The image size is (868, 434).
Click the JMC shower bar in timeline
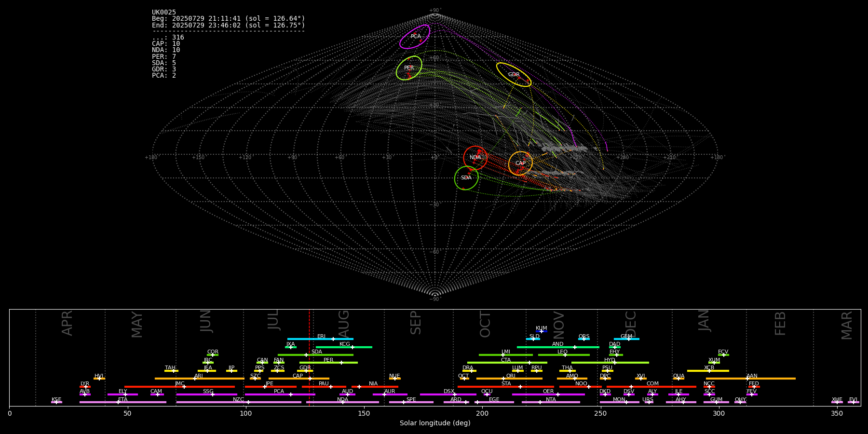click(180, 387)
